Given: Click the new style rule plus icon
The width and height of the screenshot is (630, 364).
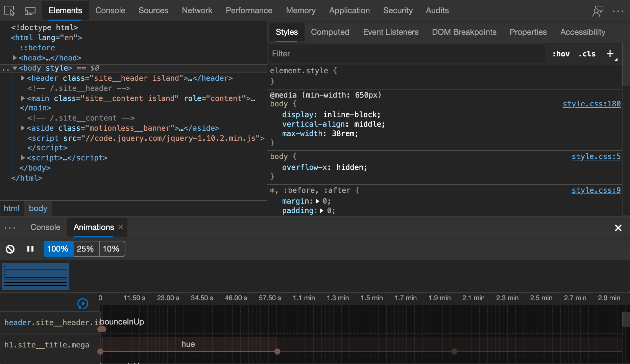Looking at the screenshot, I should (x=610, y=54).
